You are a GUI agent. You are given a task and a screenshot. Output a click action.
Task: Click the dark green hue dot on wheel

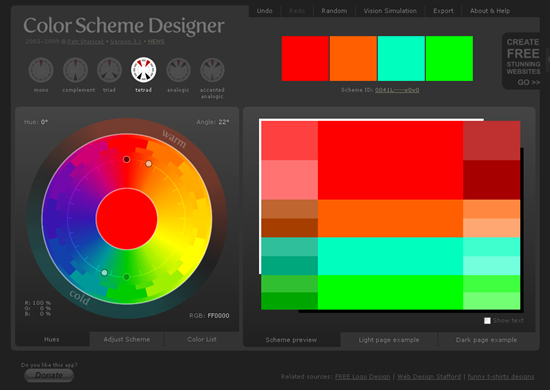click(x=127, y=277)
